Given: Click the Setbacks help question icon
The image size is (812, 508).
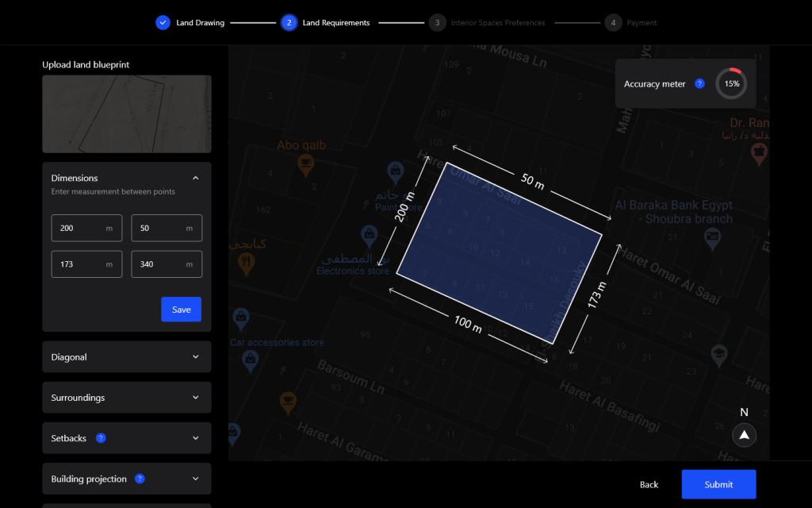Looking at the screenshot, I should pyautogui.click(x=101, y=438).
